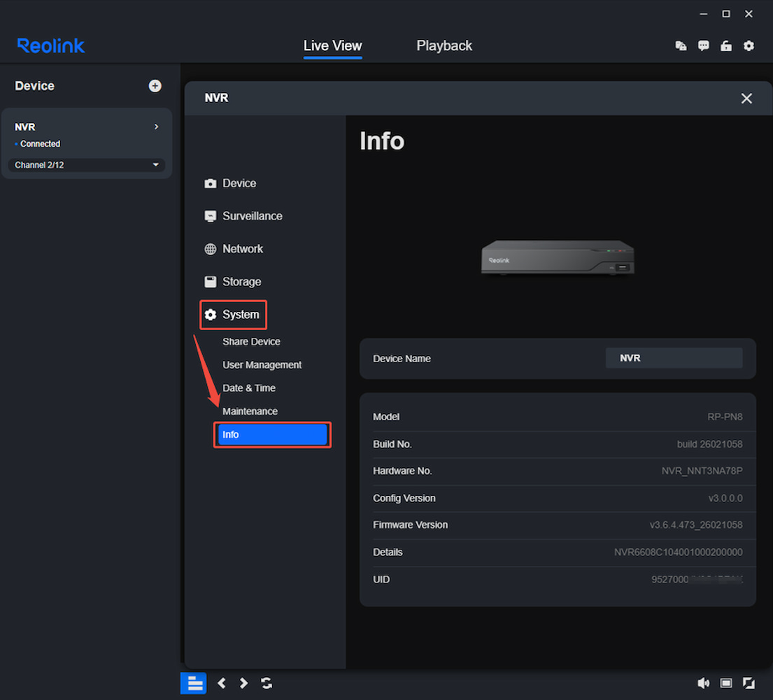The image size is (773, 700).
Task: Go to next page arrow
Action: coord(243,683)
